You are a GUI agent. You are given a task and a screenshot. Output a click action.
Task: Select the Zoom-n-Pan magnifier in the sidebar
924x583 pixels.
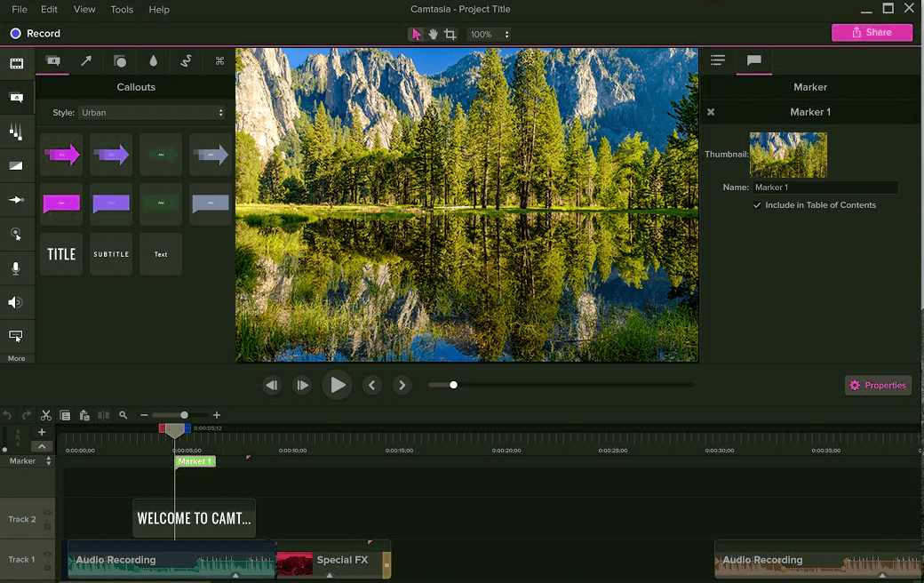pos(18,234)
